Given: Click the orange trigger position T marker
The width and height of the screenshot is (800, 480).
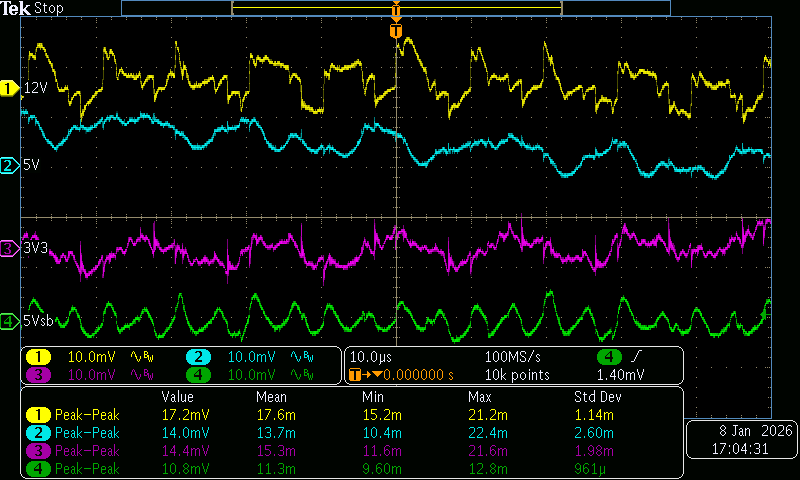Looking at the screenshot, I should (396, 32).
